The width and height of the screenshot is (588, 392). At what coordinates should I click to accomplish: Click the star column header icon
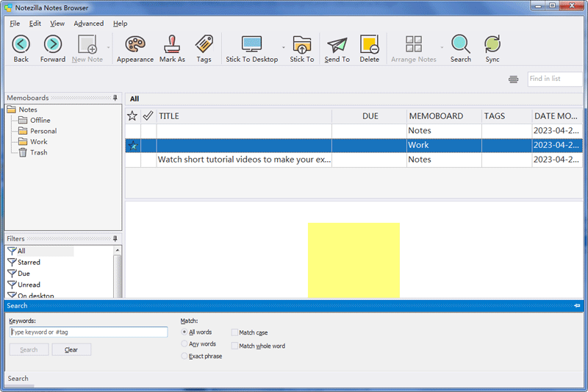coord(132,116)
